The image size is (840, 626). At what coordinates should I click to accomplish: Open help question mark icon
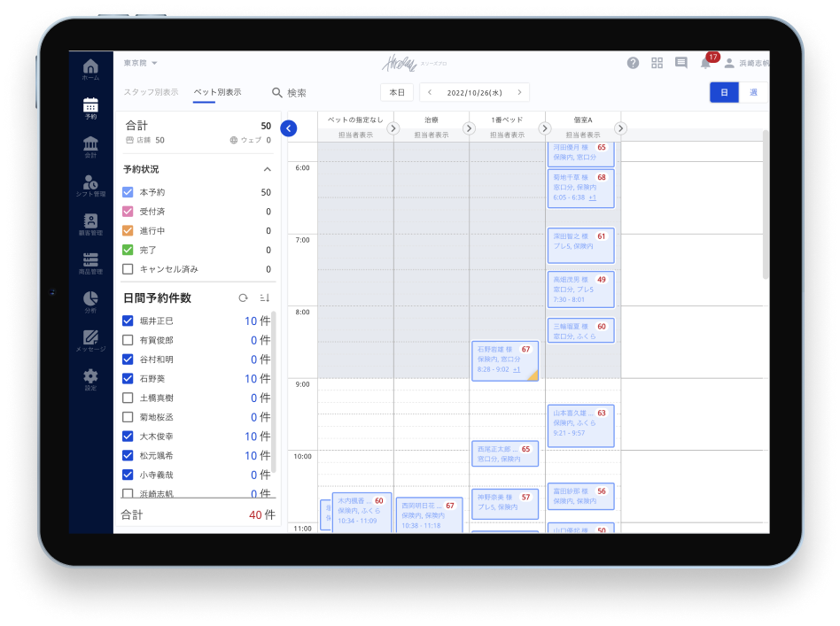[x=633, y=63]
